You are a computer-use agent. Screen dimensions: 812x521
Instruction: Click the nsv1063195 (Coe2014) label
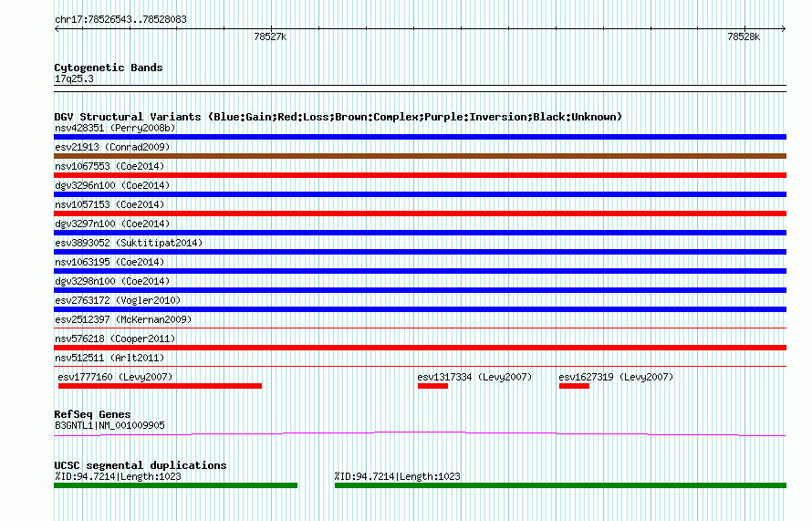(109, 262)
